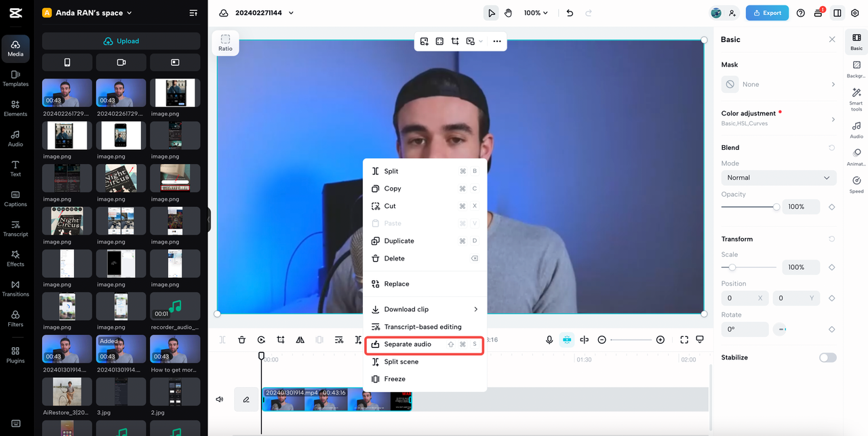Toggle the layout panel icon
This screenshot has width=868, height=436.
(x=837, y=13)
